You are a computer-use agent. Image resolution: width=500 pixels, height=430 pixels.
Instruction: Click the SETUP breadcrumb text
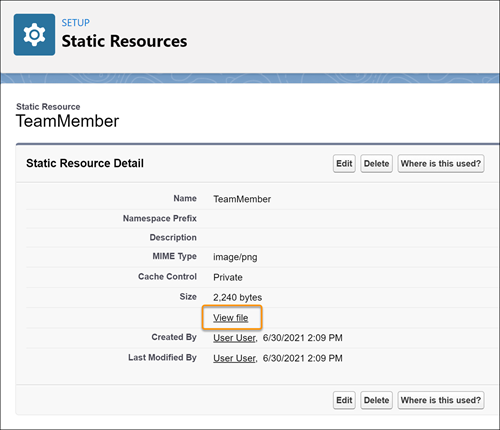tap(76, 23)
